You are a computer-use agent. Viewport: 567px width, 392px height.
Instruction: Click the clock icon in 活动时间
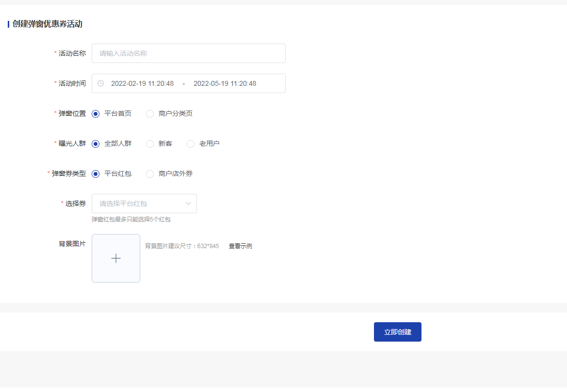[x=101, y=83]
